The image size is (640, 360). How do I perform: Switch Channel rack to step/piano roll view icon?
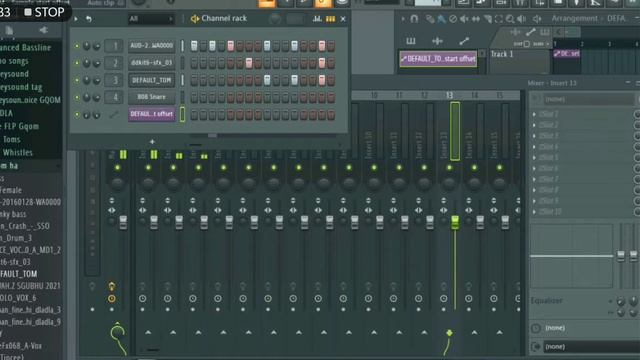pos(330,19)
